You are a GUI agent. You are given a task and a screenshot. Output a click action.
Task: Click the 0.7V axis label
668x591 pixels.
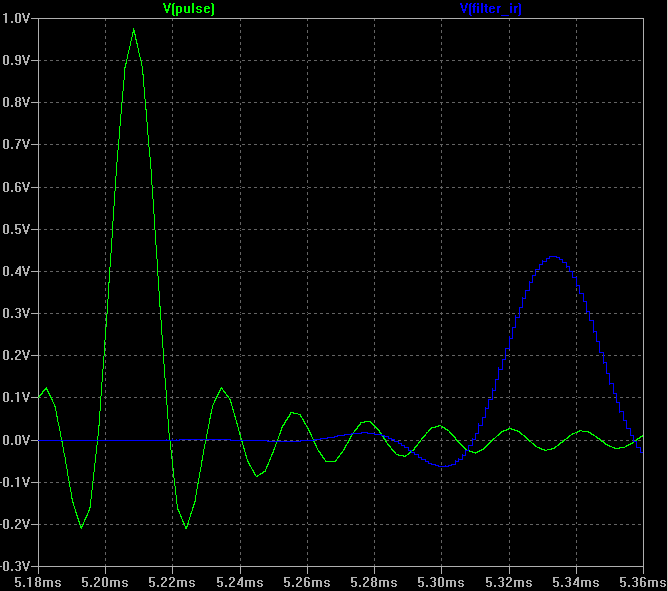pyautogui.click(x=16, y=145)
